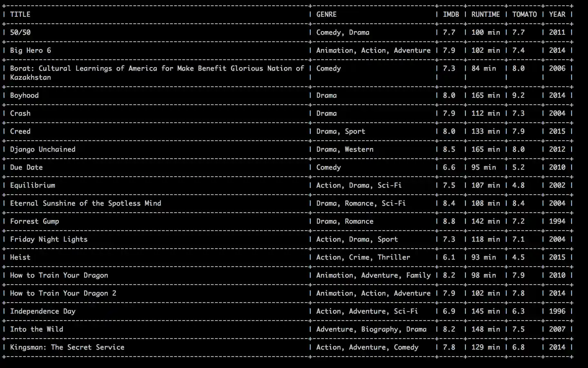Click the IMDB score 8.8
This screenshot has width=588, height=368.
(x=449, y=221)
